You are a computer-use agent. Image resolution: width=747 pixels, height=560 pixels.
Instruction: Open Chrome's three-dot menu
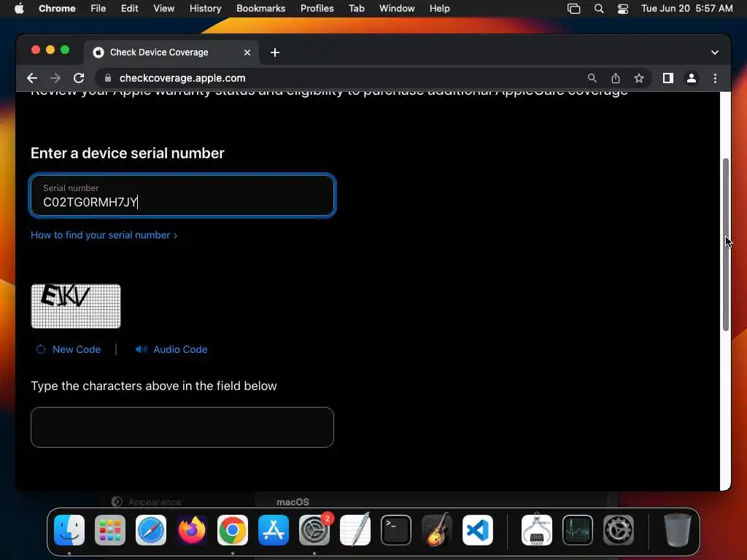(715, 78)
